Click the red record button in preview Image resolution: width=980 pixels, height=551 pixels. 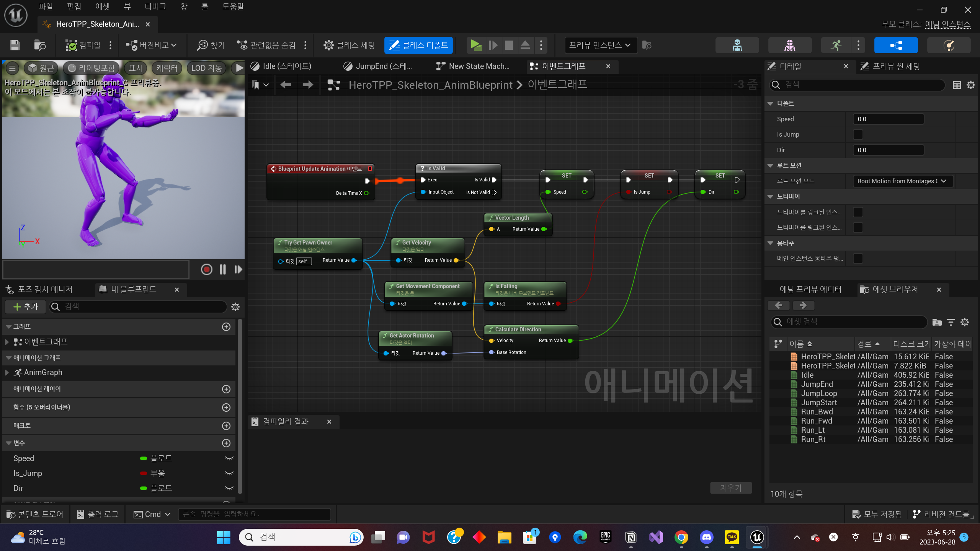(206, 270)
